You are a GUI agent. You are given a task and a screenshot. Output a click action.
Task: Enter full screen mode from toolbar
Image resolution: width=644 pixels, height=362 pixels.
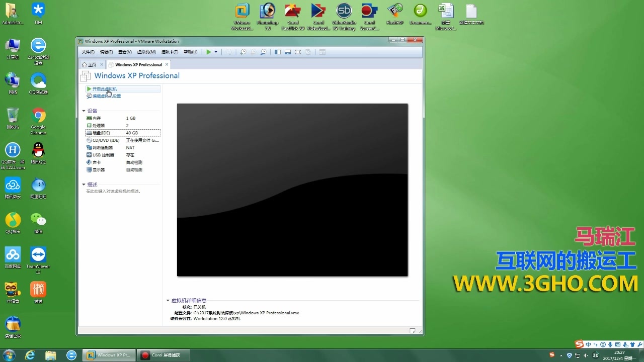point(297,52)
